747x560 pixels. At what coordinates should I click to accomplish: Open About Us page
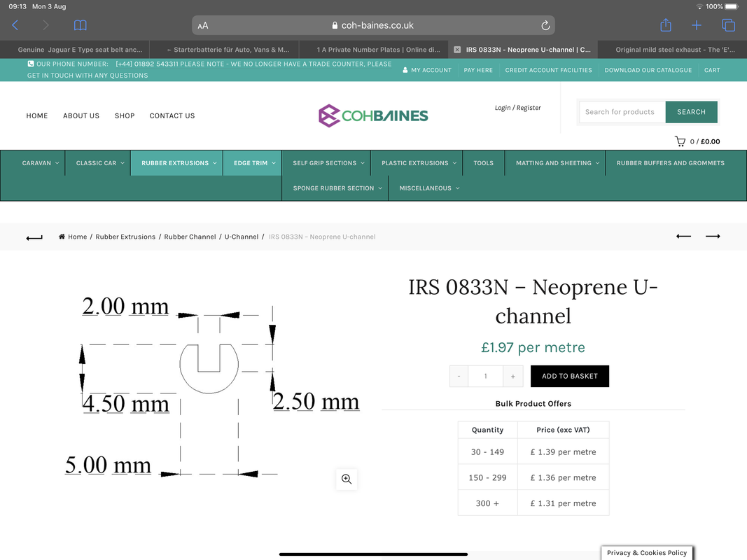[81, 115]
